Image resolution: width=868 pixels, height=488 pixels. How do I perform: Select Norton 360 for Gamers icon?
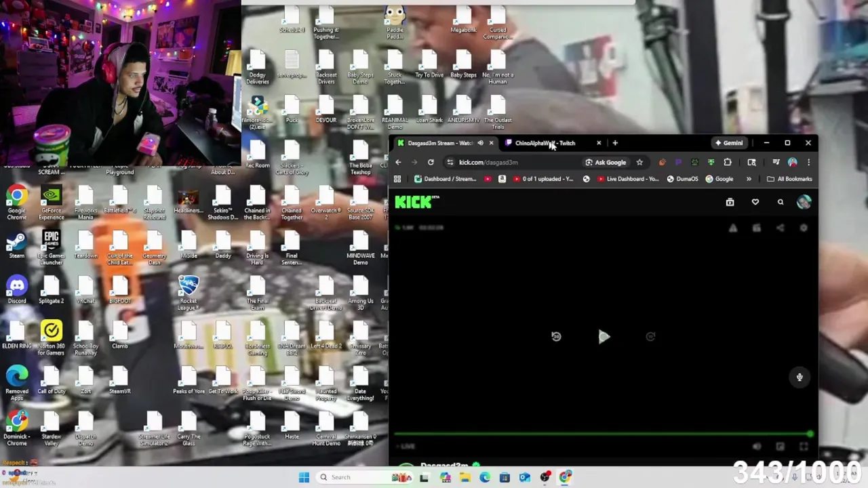(x=51, y=338)
